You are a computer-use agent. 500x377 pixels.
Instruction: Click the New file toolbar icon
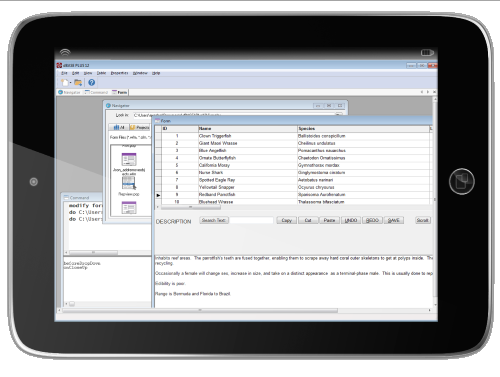coord(65,82)
